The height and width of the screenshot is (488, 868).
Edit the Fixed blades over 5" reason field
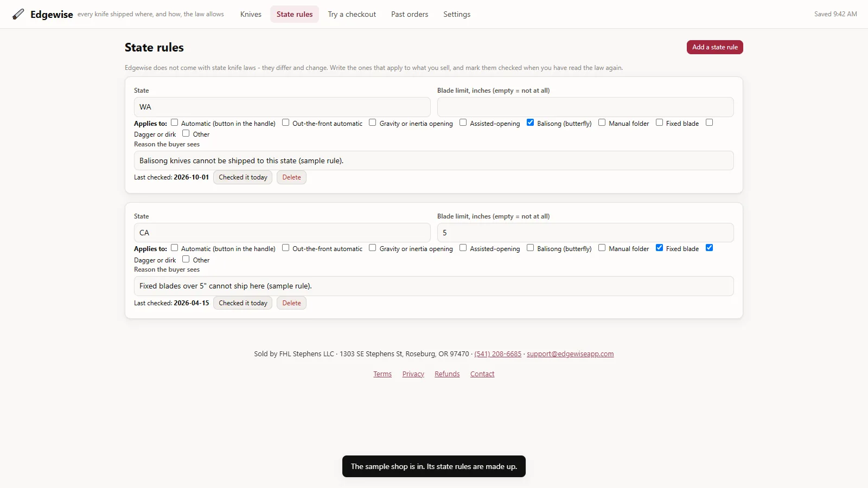click(x=433, y=286)
